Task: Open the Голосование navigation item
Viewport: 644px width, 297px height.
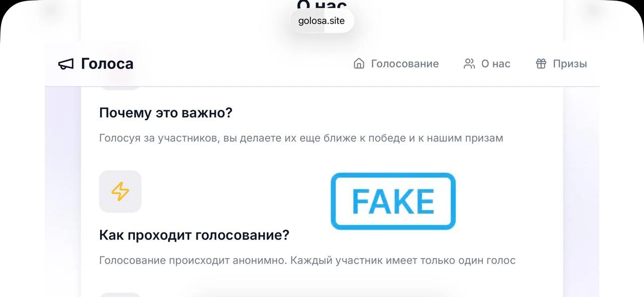Action: (x=396, y=63)
